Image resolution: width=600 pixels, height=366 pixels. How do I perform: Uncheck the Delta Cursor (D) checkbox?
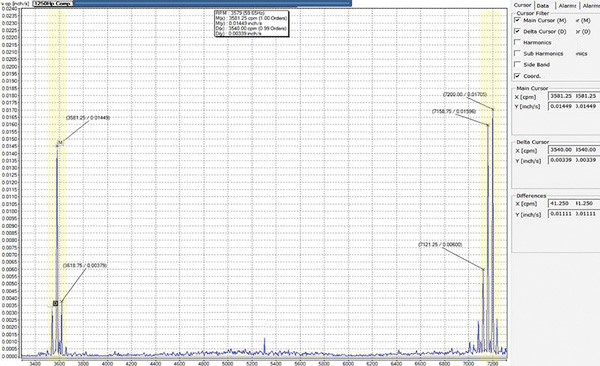coord(517,31)
